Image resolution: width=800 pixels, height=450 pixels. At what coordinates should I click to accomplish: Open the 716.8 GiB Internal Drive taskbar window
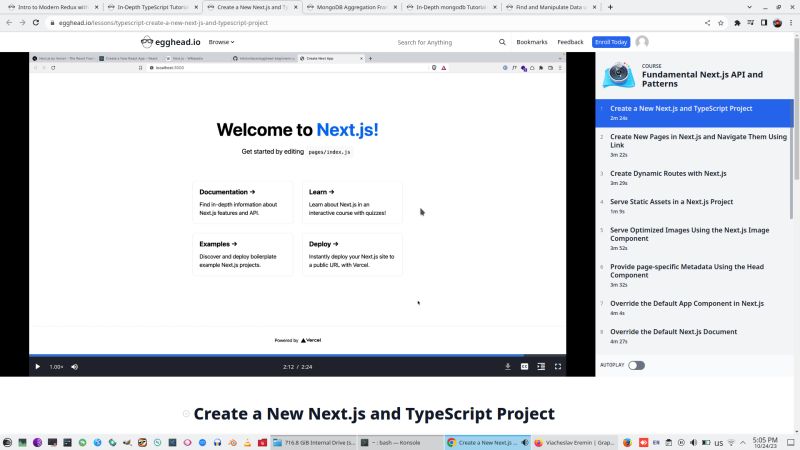coord(313,442)
